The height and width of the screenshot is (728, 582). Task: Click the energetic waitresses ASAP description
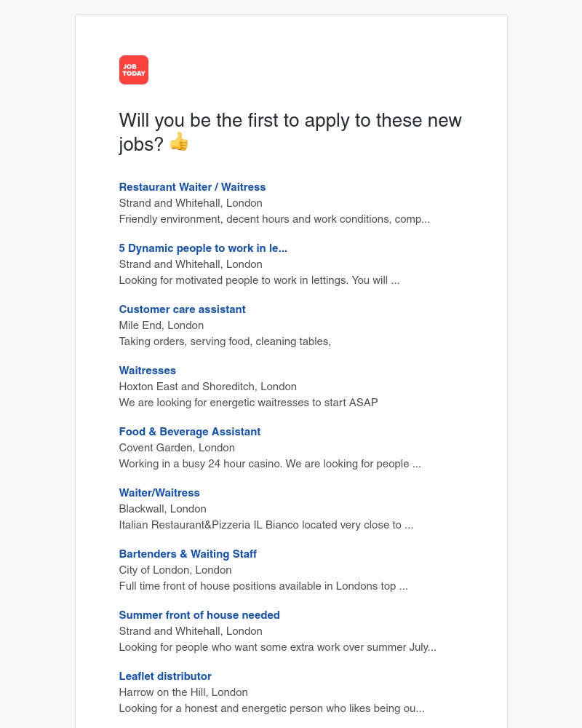tap(248, 403)
